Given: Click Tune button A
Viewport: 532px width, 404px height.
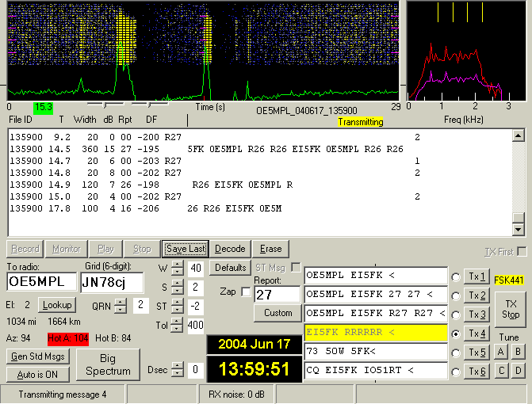Looking at the screenshot, I should [502, 351].
